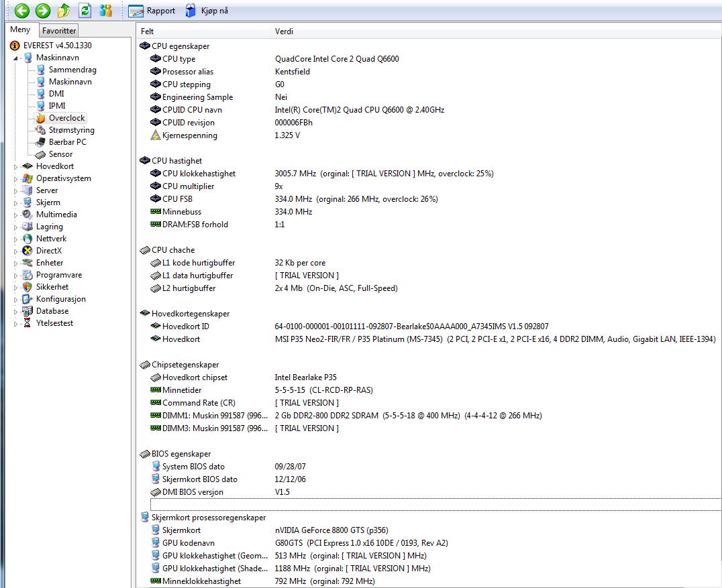
Task: Expand the DirectX tree branch
Action: coord(15,251)
